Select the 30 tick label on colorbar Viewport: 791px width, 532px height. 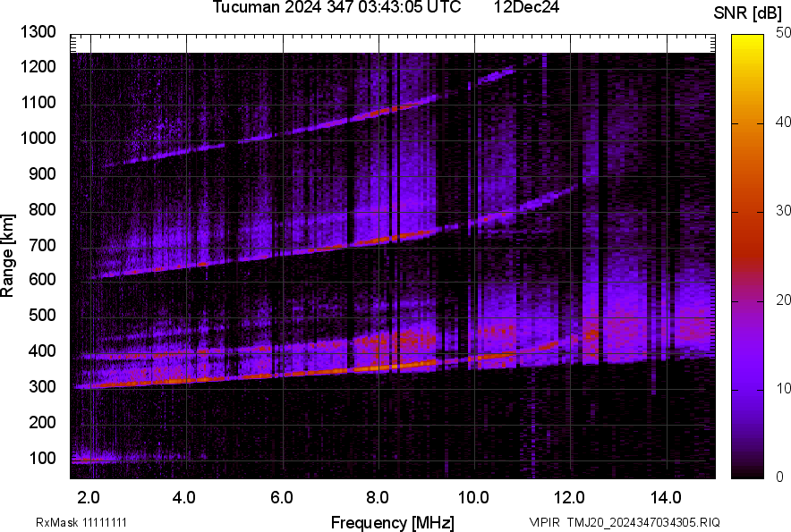[784, 211]
